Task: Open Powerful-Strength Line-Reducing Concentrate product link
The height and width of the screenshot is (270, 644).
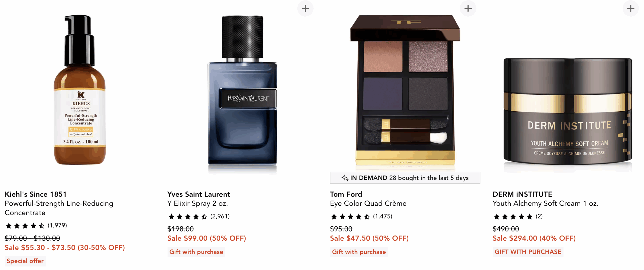Action: 59,208
